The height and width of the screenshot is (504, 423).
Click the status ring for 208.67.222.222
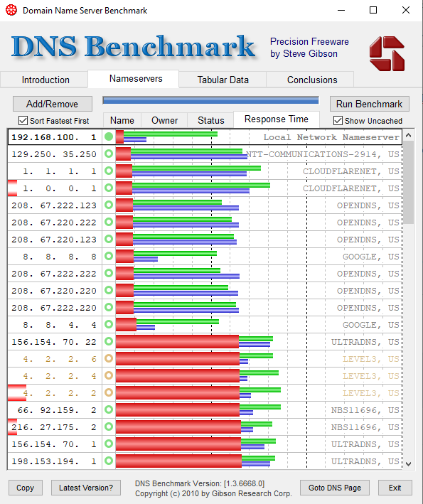(109, 273)
